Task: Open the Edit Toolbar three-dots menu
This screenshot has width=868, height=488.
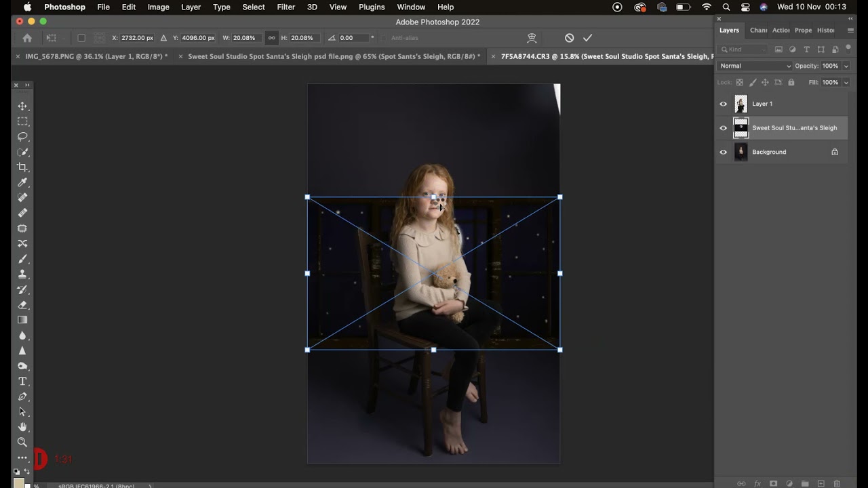Action: click(22, 457)
